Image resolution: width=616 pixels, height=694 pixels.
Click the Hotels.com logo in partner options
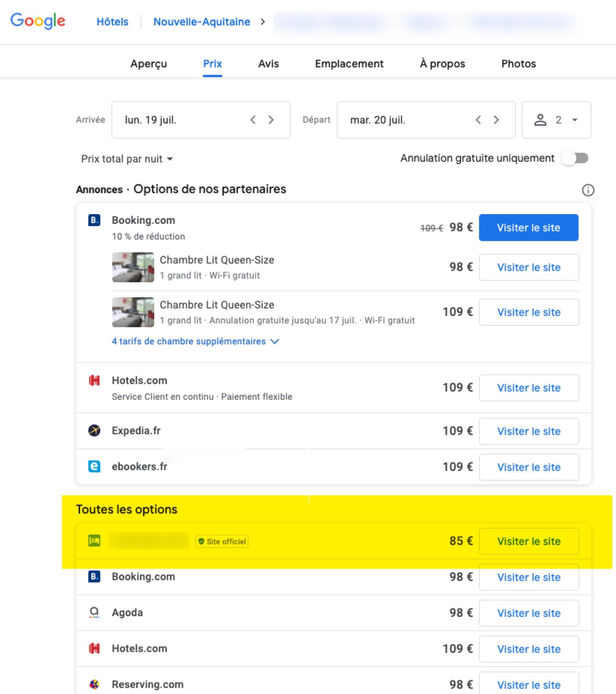point(94,381)
